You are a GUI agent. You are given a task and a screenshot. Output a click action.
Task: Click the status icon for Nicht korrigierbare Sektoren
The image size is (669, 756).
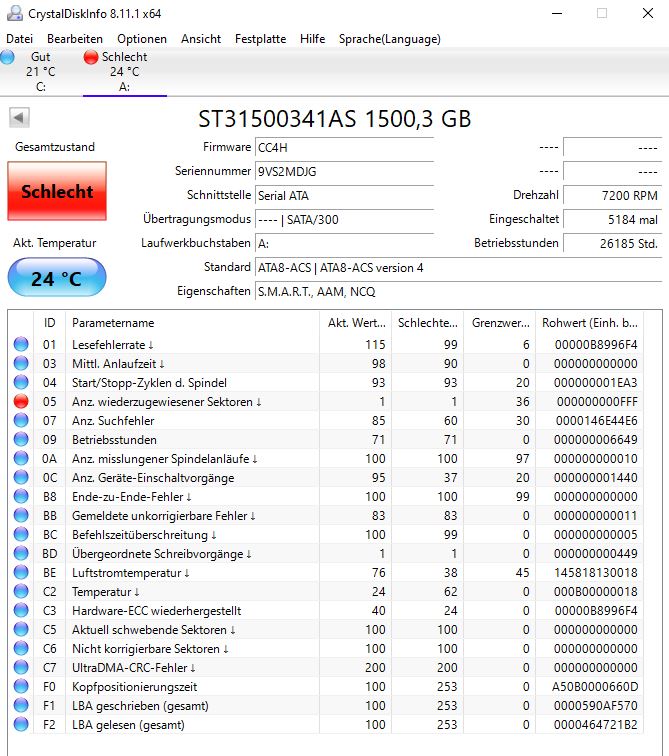point(21,648)
